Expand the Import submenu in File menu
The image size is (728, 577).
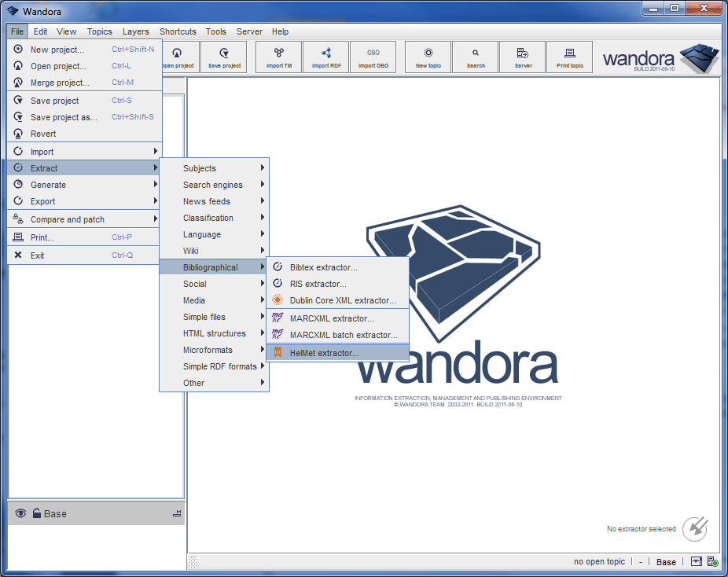[84, 152]
